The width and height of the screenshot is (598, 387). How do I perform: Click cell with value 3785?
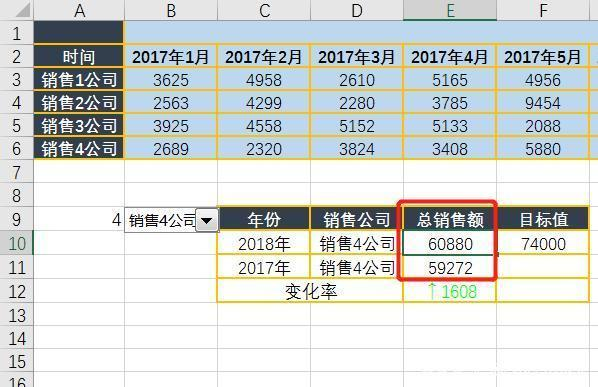pyautogui.click(x=450, y=103)
